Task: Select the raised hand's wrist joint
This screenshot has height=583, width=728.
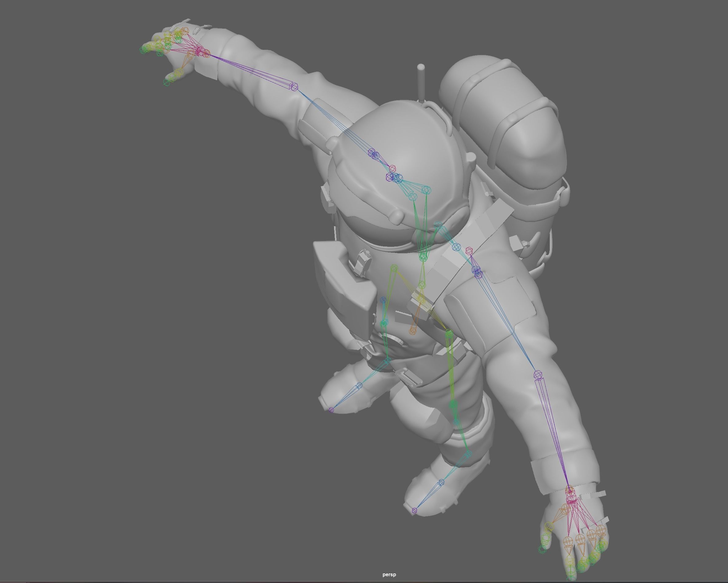Action: point(206,53)
